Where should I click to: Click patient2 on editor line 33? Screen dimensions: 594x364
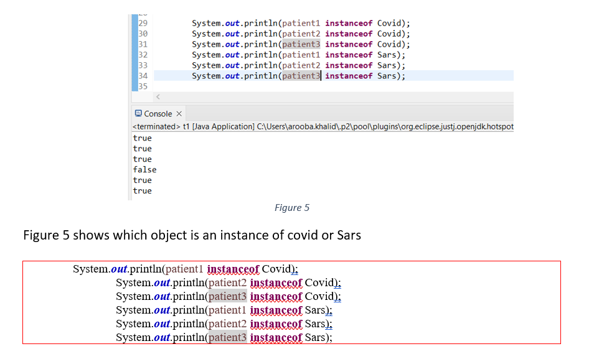point(301,65)
